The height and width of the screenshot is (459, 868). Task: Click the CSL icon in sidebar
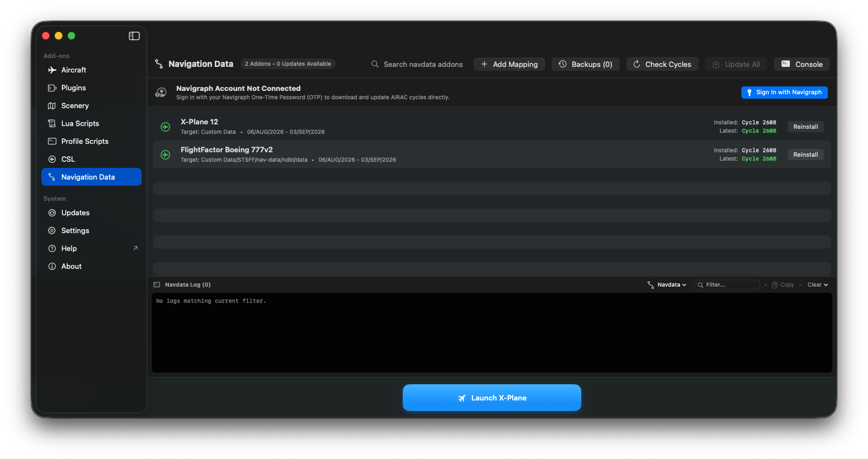52,159
